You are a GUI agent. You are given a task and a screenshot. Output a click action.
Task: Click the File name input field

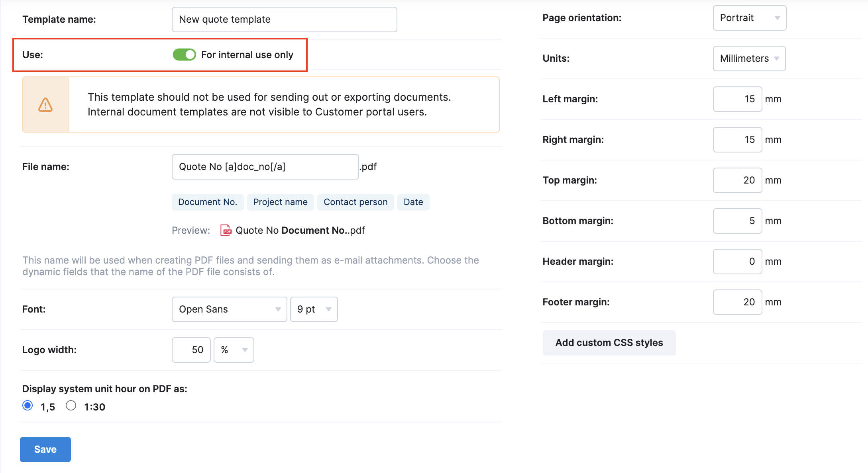265,167
